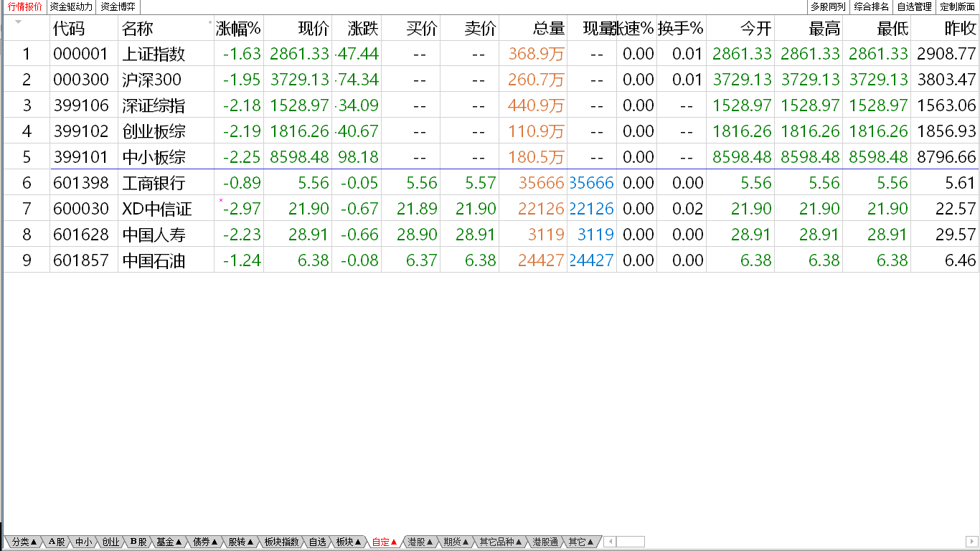Click horizontal scrollbar left arrow
This screenshot has width=980, height=551.
point(609,542)
